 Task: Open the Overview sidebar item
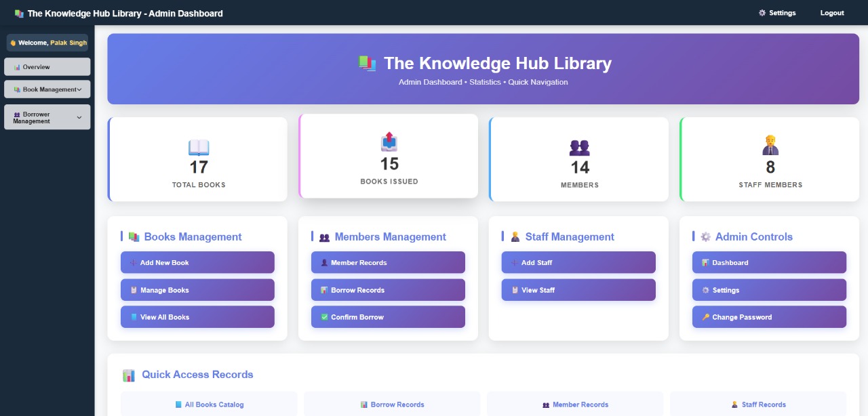click(x=47, y=67)
